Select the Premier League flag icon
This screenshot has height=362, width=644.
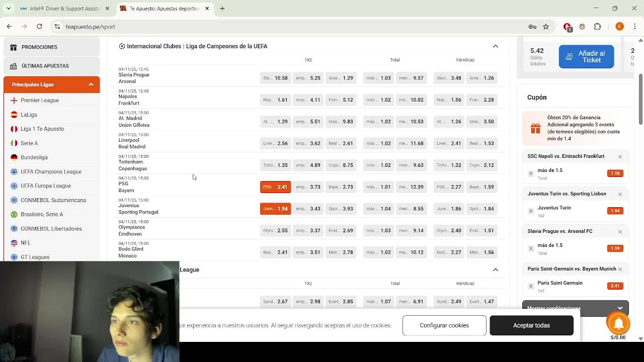pos(14,101)
